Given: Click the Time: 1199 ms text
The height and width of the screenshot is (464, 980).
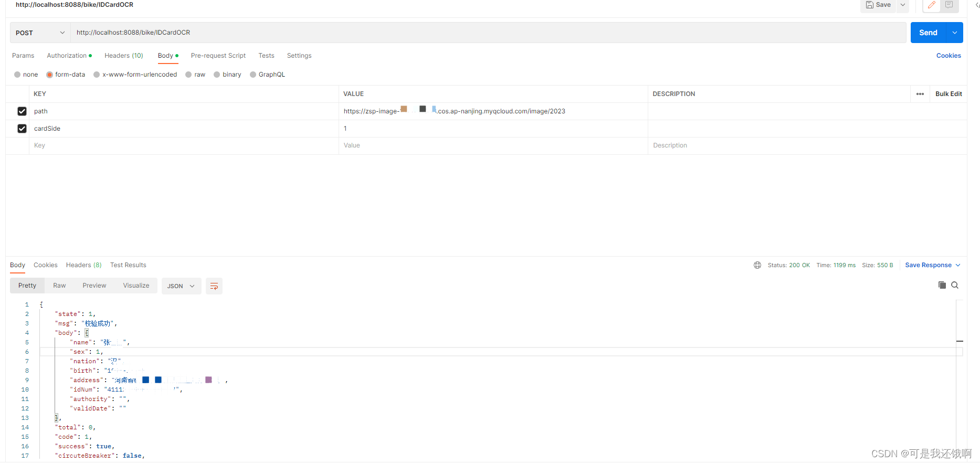Looking at the screenshot, I should pos(836,265).
